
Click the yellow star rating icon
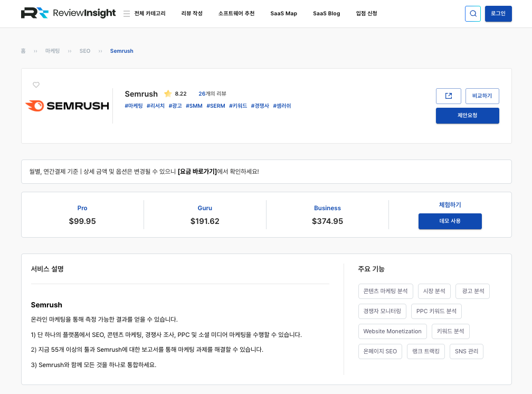pyautogui.click(x=168, y=93)
